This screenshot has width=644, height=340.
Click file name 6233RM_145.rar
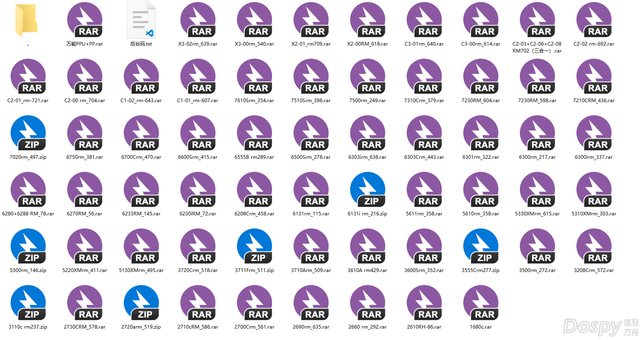(x=141, y=214)
